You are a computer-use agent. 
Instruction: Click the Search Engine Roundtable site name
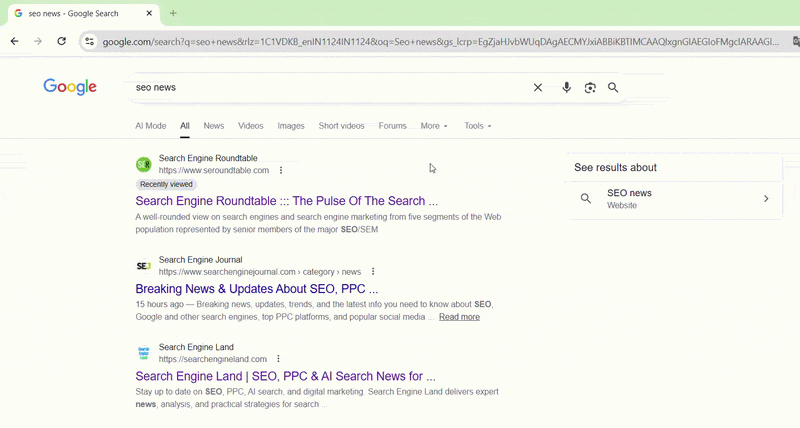(x=208, y=158)
